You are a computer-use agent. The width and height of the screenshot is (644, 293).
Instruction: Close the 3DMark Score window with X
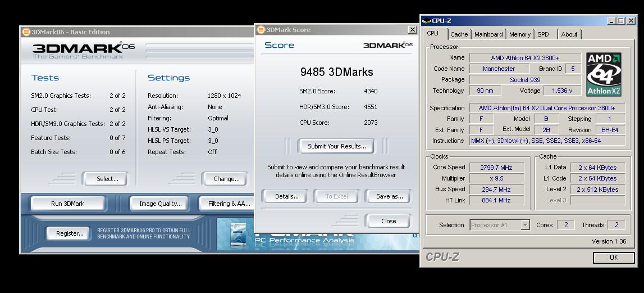(x=412, y=30)
